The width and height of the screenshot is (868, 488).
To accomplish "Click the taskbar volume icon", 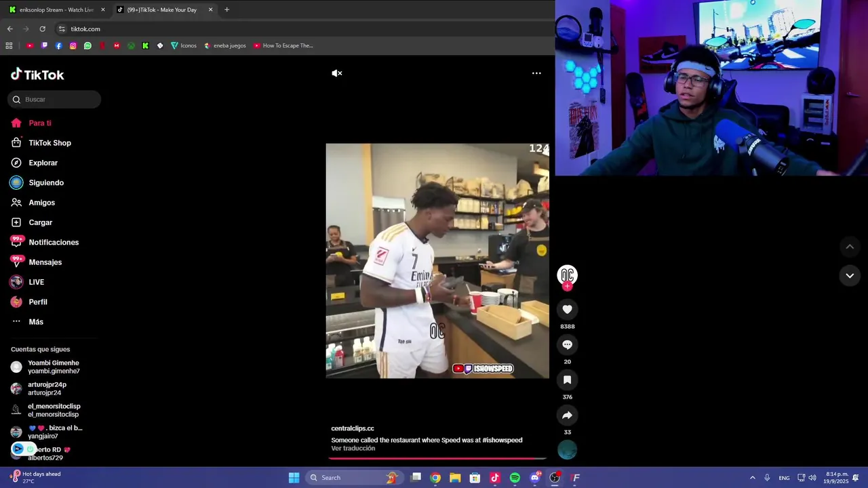I will 812,478.
